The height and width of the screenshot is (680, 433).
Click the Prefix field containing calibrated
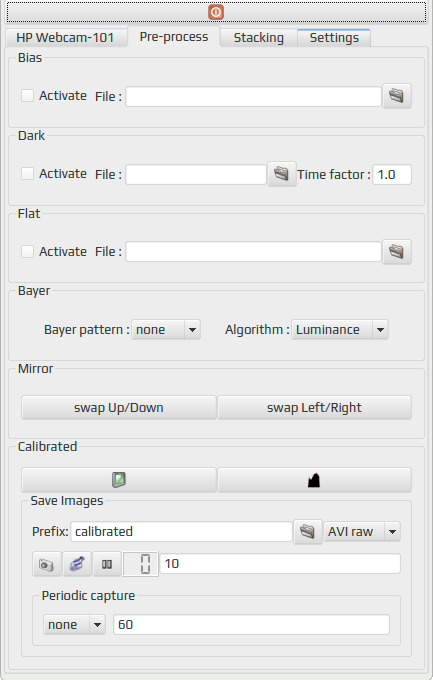click(x=181, y=531)
